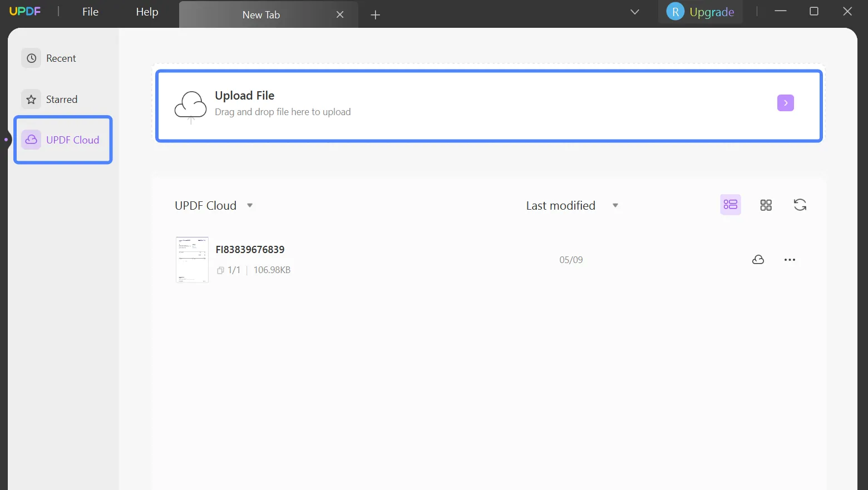Click the upload cloud icon in the drop area
The image size is (868, 490).
[190, 106]
